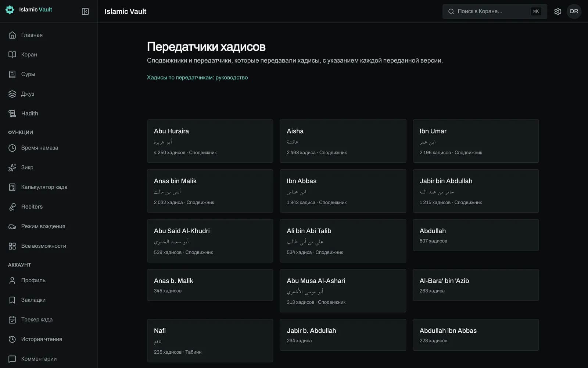Image resolution: width=588 pixels, height=368 pixels.
Task: Open the Ali bin Abi Talib card
Action: [x=343, y=241]
